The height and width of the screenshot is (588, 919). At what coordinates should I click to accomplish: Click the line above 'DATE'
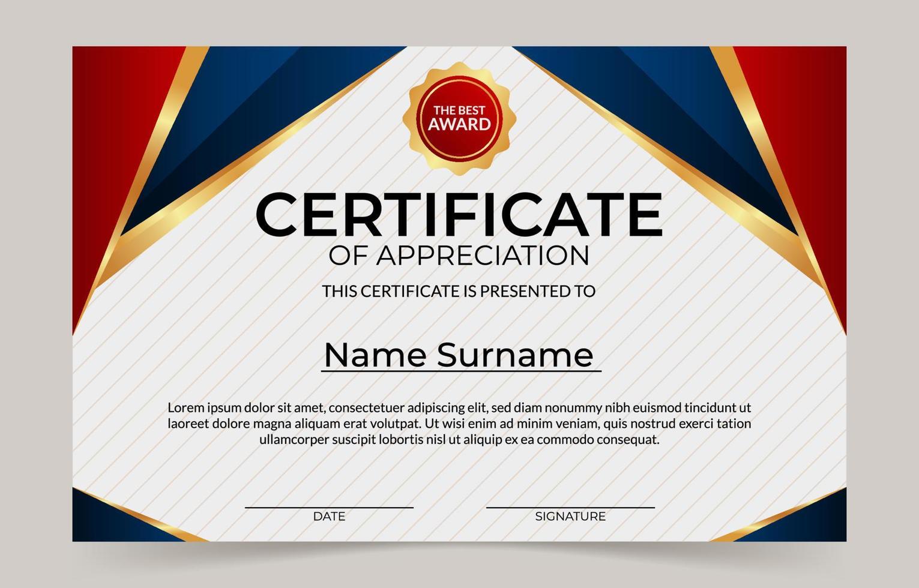click(329, 508)
